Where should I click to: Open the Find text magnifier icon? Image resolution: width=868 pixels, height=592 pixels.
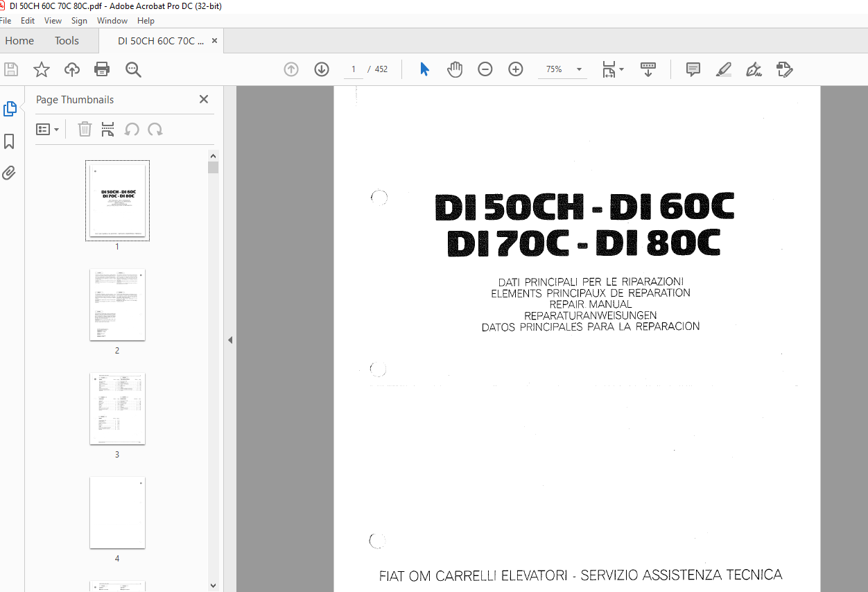(133, 69)
